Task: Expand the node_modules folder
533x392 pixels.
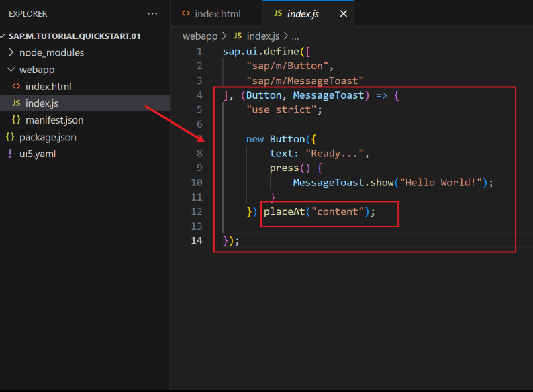Action: (11, 53)
